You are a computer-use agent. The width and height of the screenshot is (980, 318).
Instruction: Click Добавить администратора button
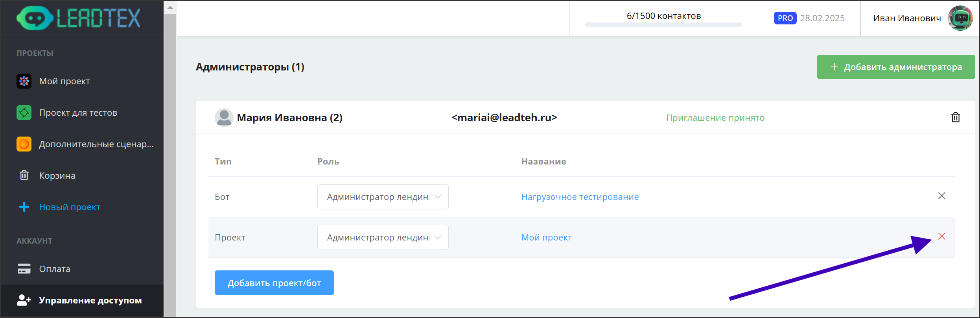click(x=896, y=67)
